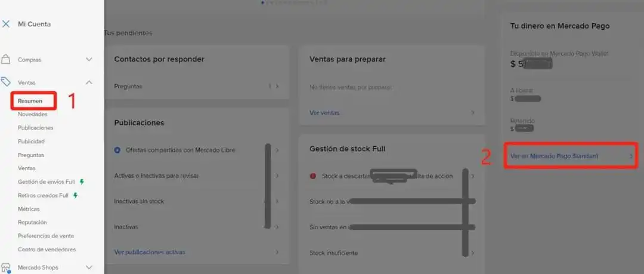Click Ventas para preparar heading

[x=348, y=59]
